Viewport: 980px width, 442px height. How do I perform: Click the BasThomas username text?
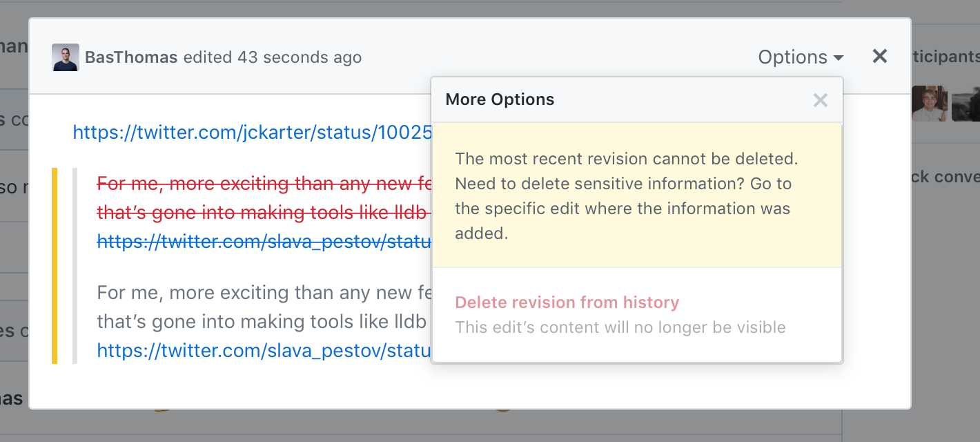[x=130, y=57]
